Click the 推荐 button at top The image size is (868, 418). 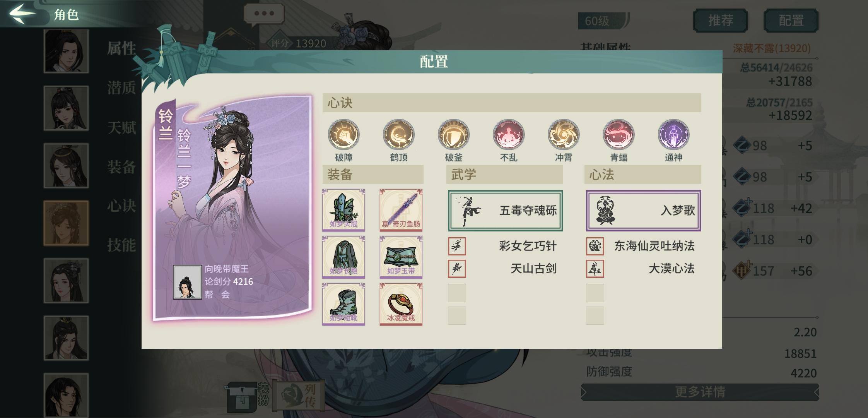[x=720, y=21]
